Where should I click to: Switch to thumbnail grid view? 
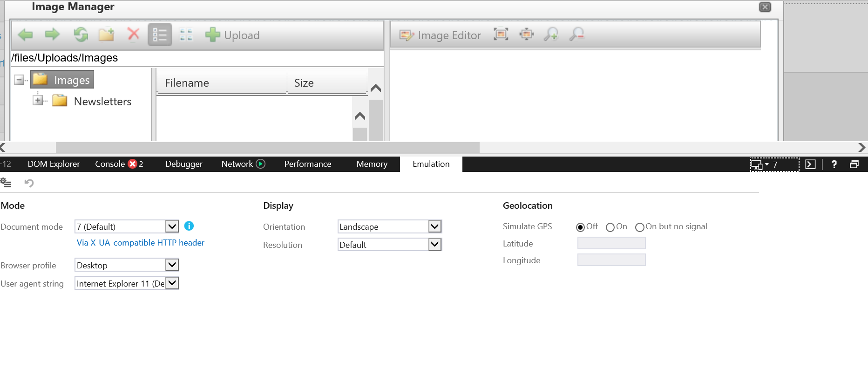[x=186, y=34]
